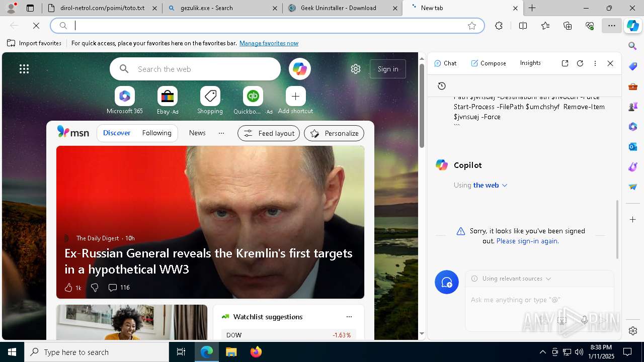The height and width of the screenshot is (362, 644).
Task: Open the Shopping shortcut tile
Action: [210, 101]
